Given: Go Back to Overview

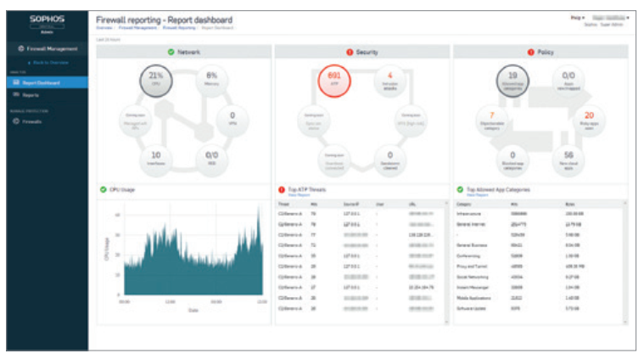Looking at the screenshot, I should [48, 63].
